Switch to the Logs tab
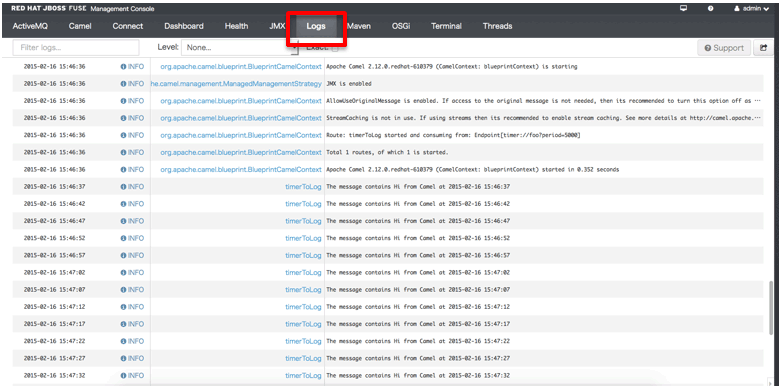The width and height of the screenshot is (782, 388). click(x=316, y=26)
